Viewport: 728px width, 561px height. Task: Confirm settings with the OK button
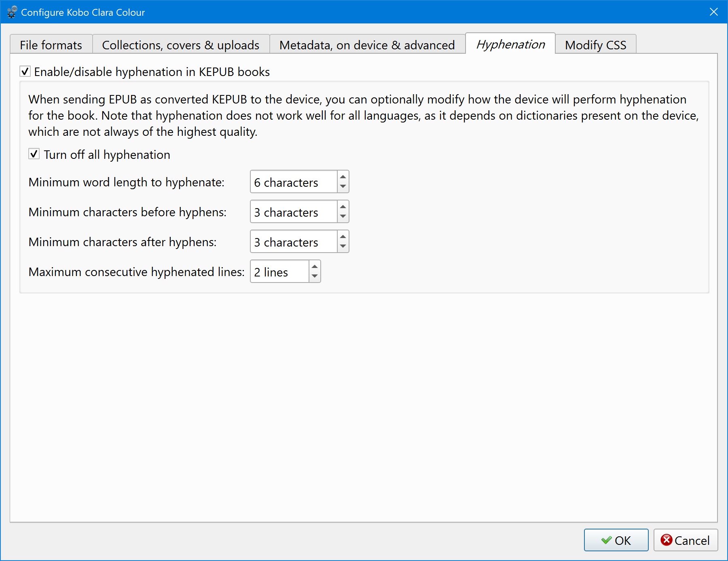click(x=616, y=540)
